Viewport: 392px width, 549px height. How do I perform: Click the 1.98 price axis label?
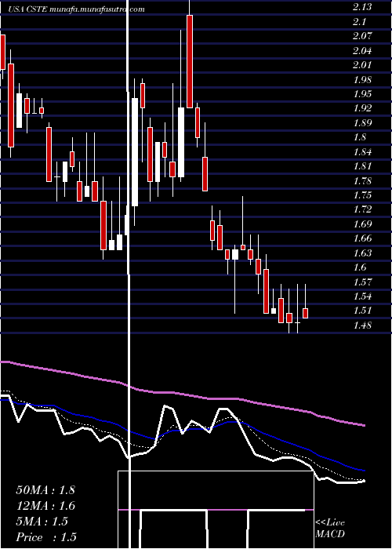362,79
